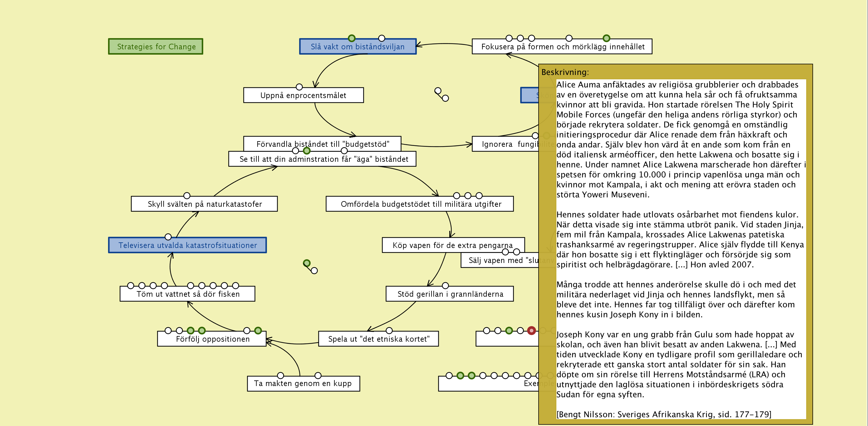The height and width of the screenshot is (426, 868).
Task: Click the circle marker above Uppnå enprocentsmålet
Action: tap(299, 87)
